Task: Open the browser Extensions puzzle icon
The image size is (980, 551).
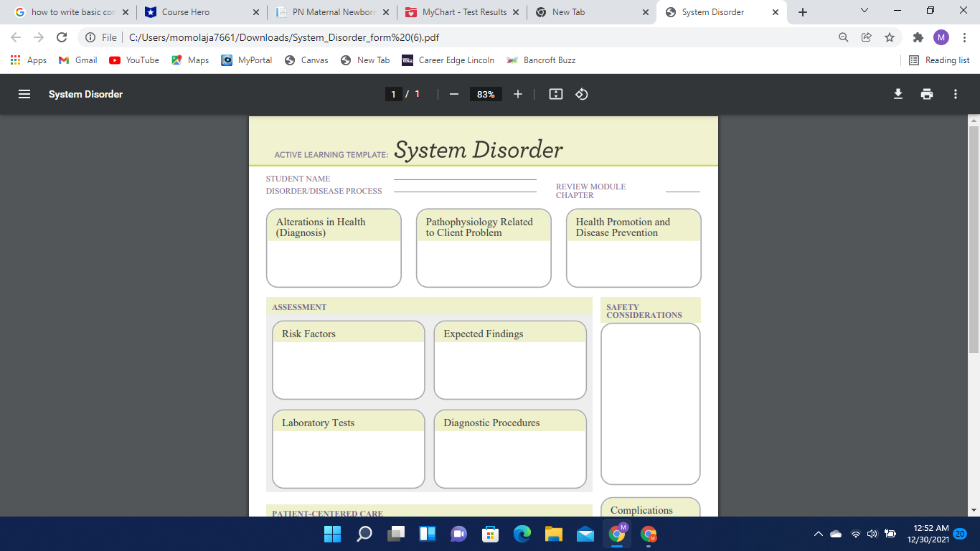Action: [918, 37]
